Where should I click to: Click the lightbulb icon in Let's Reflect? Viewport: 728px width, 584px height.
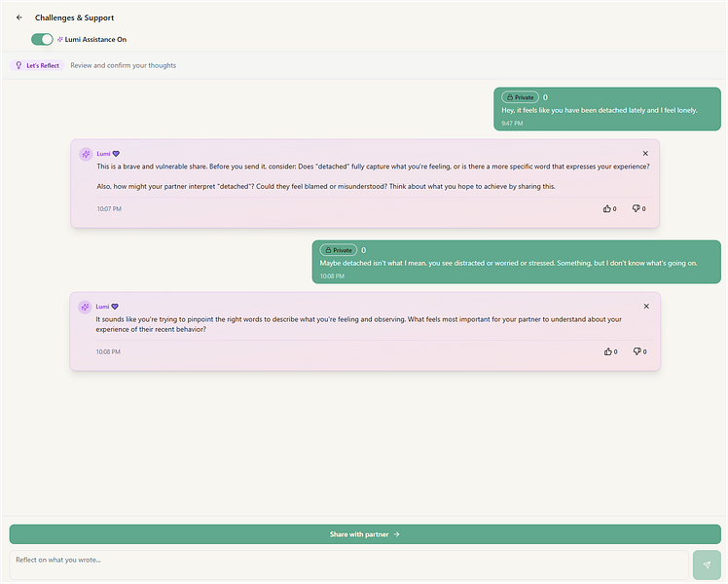18,65
